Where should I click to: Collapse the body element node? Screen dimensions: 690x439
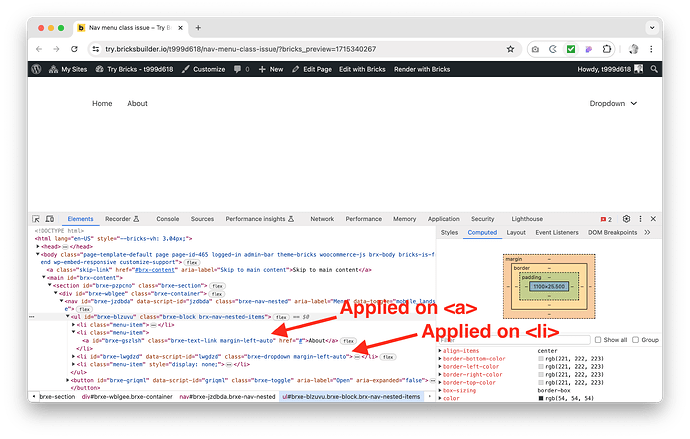[38, 254]
